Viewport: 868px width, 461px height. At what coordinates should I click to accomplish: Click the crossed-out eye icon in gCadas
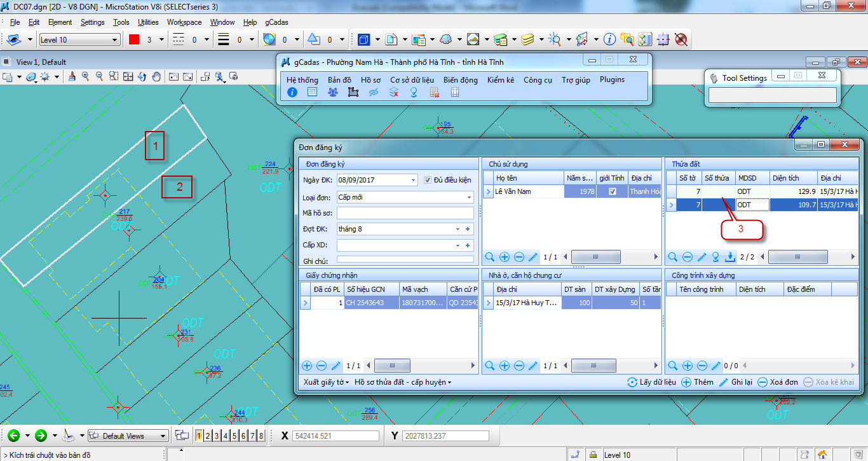pyautogui.click(x=374, y=92)
